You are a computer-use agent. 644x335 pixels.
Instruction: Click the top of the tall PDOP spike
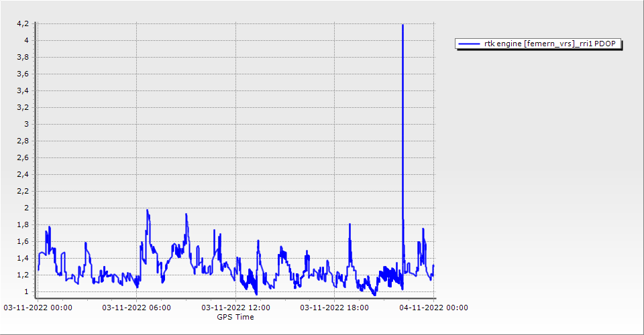402,25
